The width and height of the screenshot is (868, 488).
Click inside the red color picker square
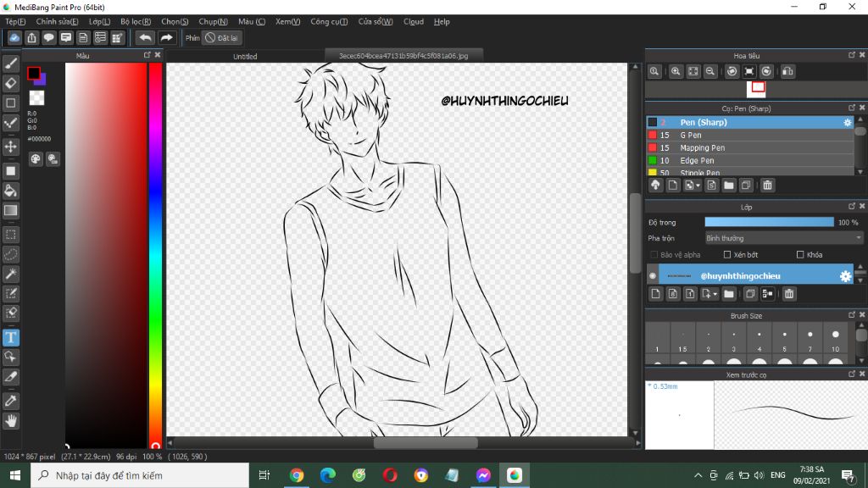point(106,254)
